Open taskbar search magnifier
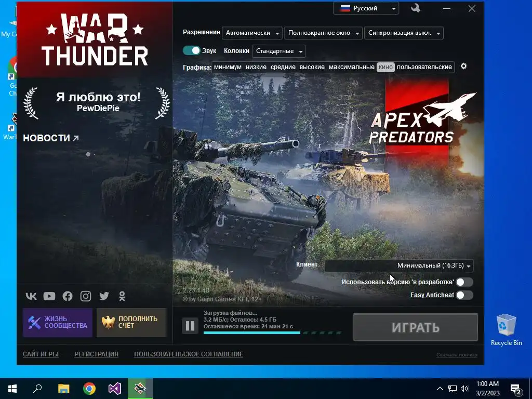 [x=37, y=389]
